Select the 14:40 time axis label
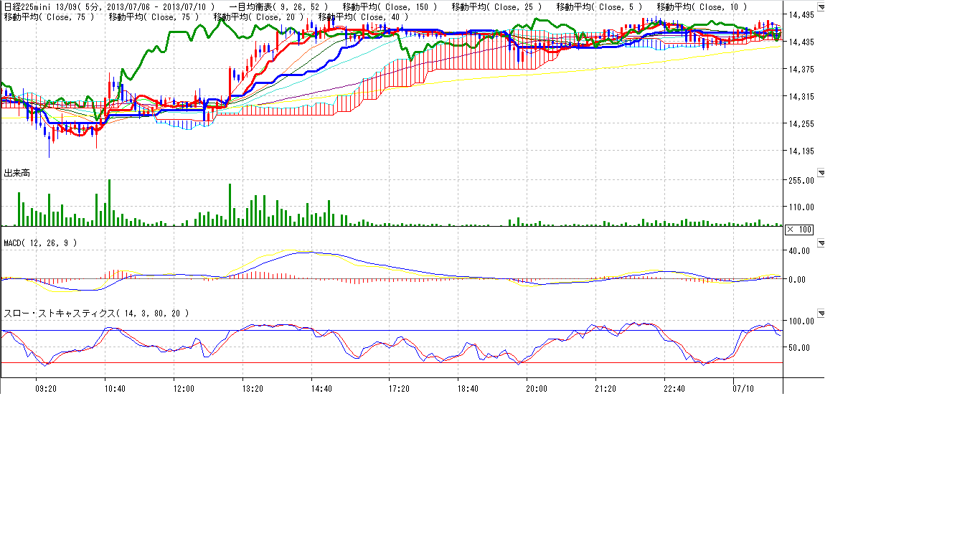 (321, 388)
